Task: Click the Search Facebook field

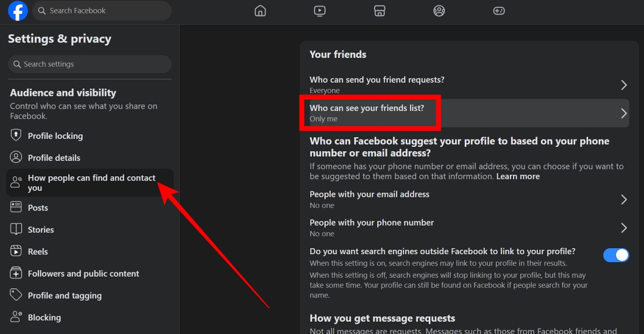Action: point(102,11)
